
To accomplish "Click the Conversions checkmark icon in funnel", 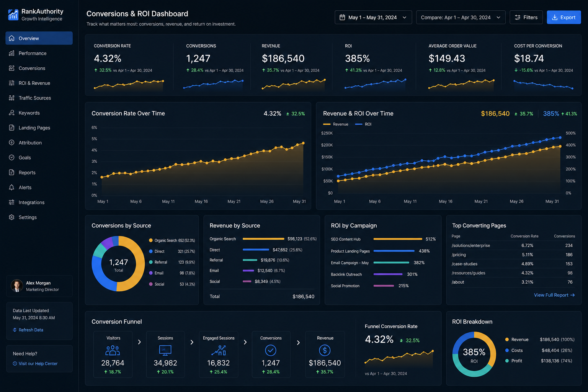I will [271, 350].
